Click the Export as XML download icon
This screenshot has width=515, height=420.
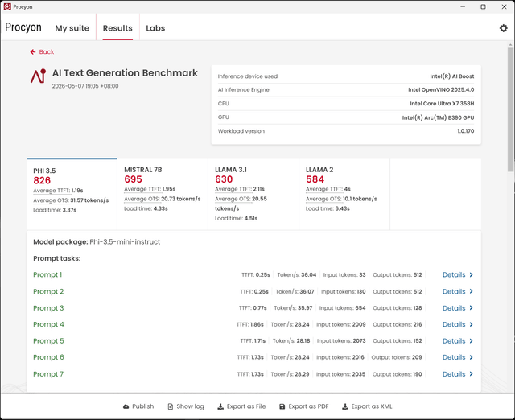[345, 406]
